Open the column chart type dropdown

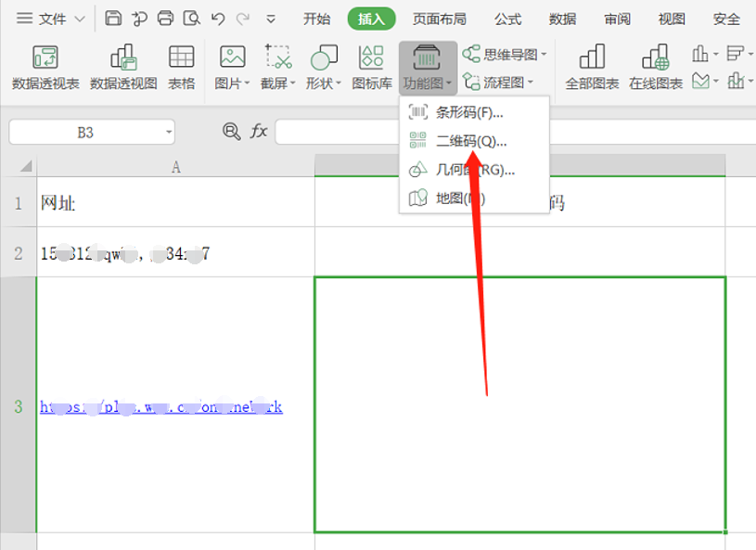point(705,54)
